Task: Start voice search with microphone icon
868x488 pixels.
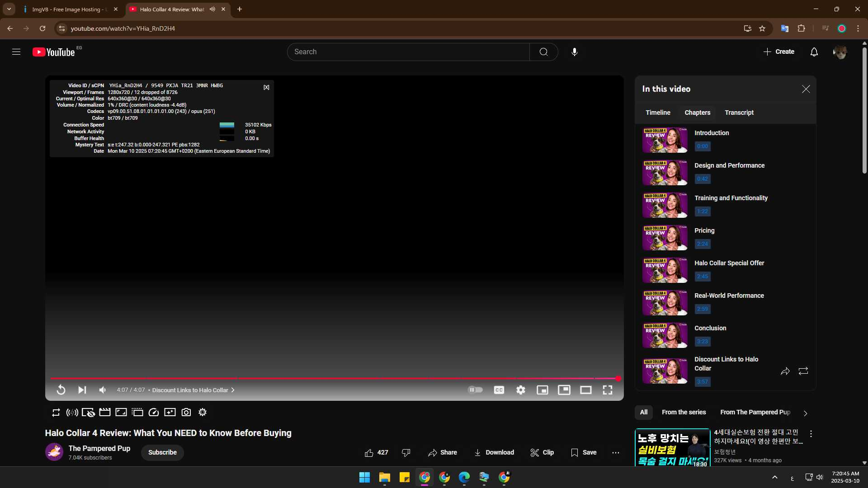Action: (574, 52)
